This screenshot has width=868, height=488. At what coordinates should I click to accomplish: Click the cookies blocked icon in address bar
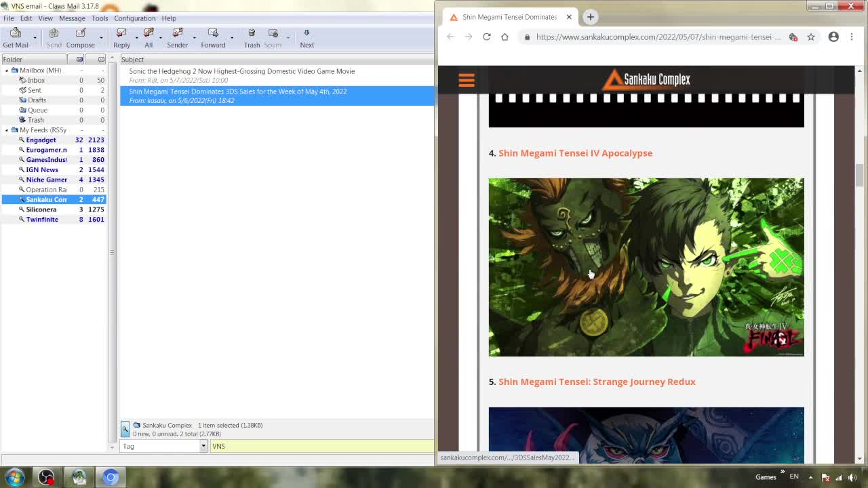pos(793,37)
